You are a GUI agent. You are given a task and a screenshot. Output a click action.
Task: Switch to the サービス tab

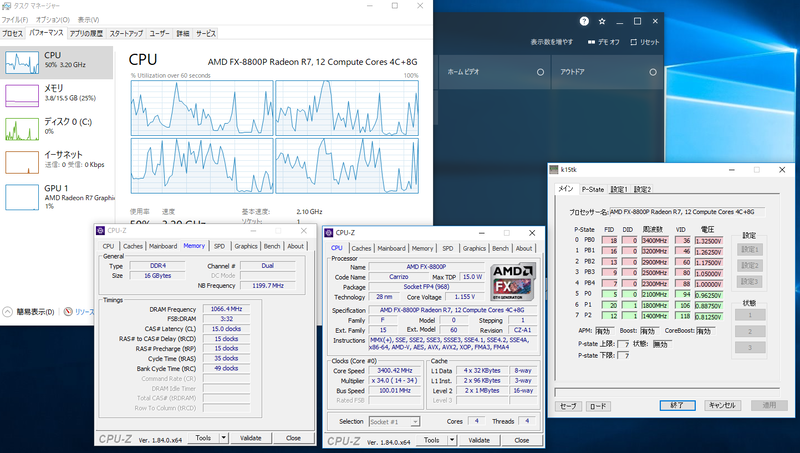(206, 34)
